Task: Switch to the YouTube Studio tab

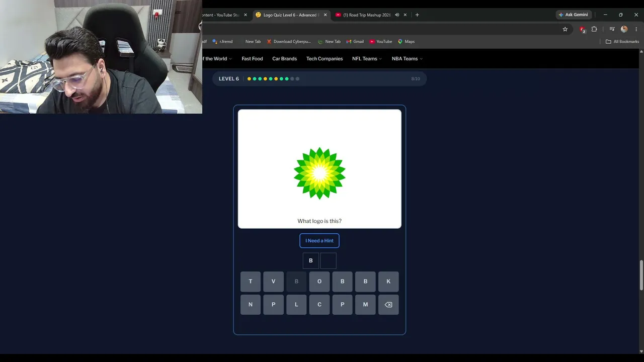Action: click(x=224, y=15)
